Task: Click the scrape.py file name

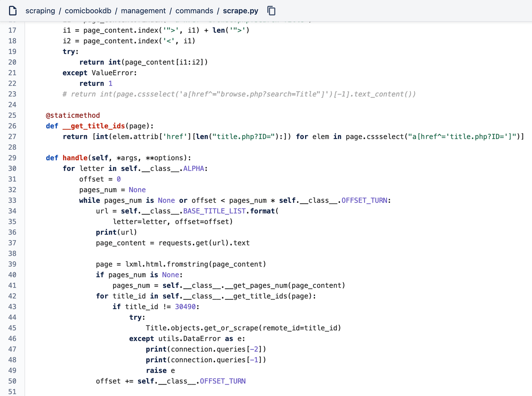Action: (x=240, y=11)
